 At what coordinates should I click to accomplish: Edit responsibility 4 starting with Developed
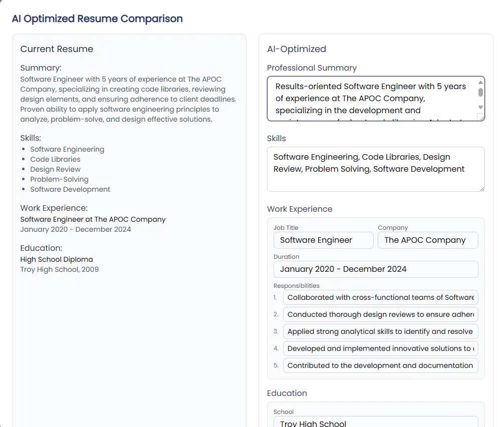pos(381,348)
